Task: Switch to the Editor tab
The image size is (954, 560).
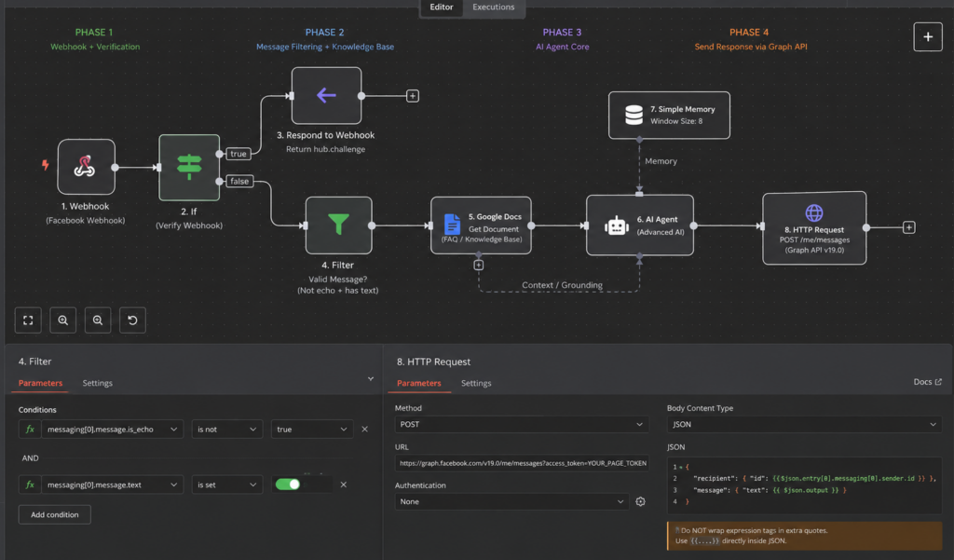Action: [441, 7]
